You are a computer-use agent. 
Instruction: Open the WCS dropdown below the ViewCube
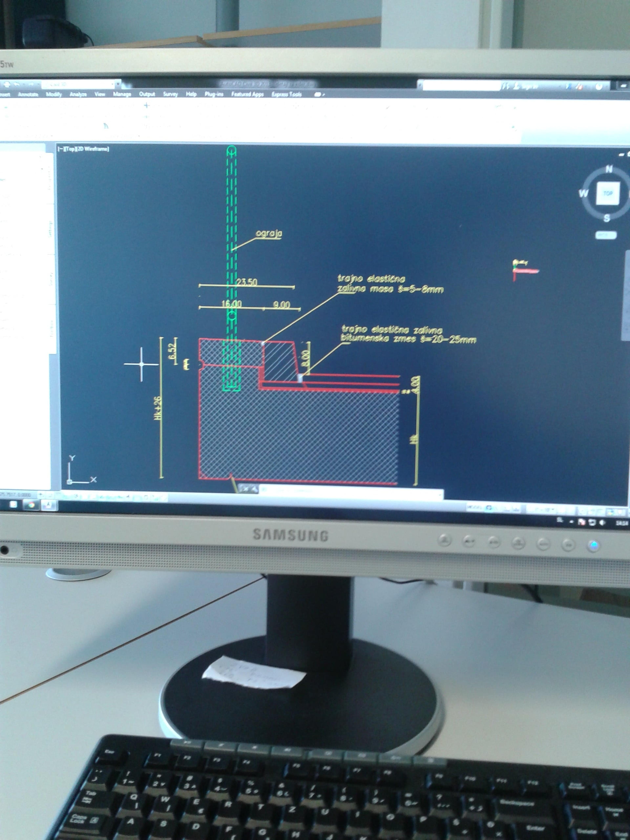(x=606, y=235)
